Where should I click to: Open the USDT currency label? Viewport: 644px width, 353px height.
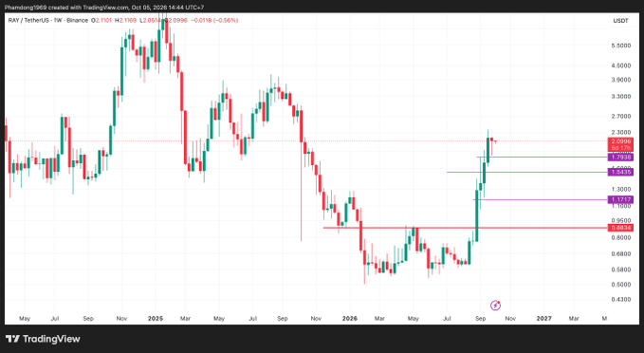620,21
